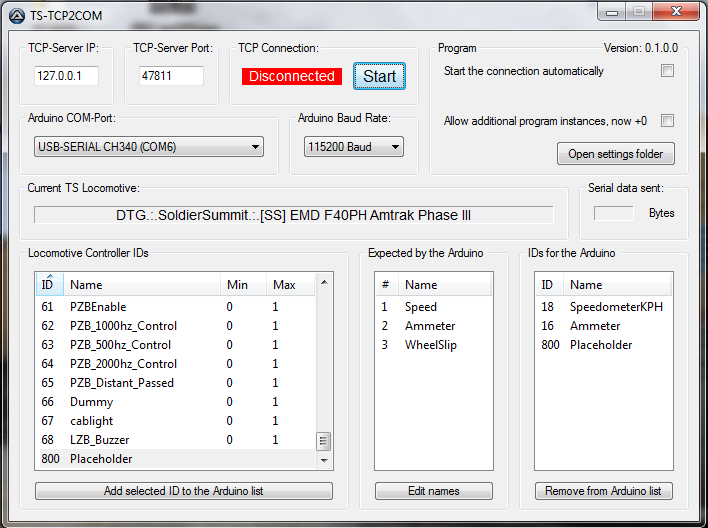Click the # column header in Expected list

click(387, 285)
